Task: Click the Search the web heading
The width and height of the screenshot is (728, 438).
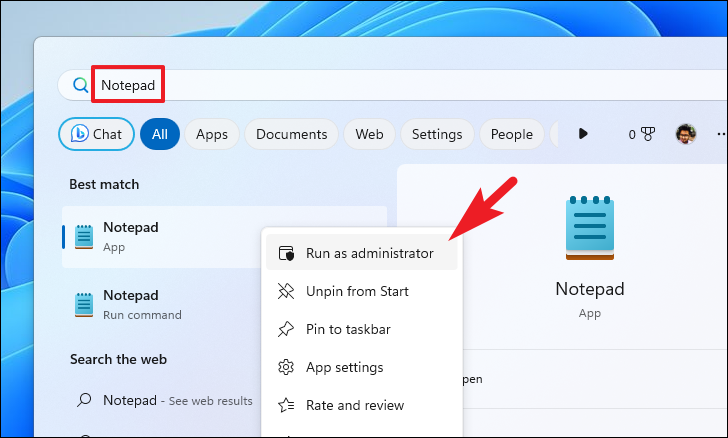Action: (118, 359)
